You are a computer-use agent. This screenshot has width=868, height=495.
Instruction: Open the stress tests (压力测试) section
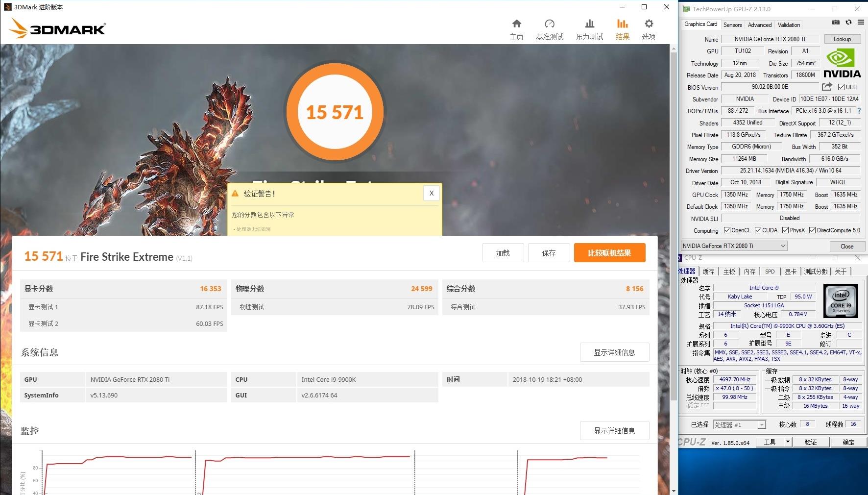click(589, 29)
